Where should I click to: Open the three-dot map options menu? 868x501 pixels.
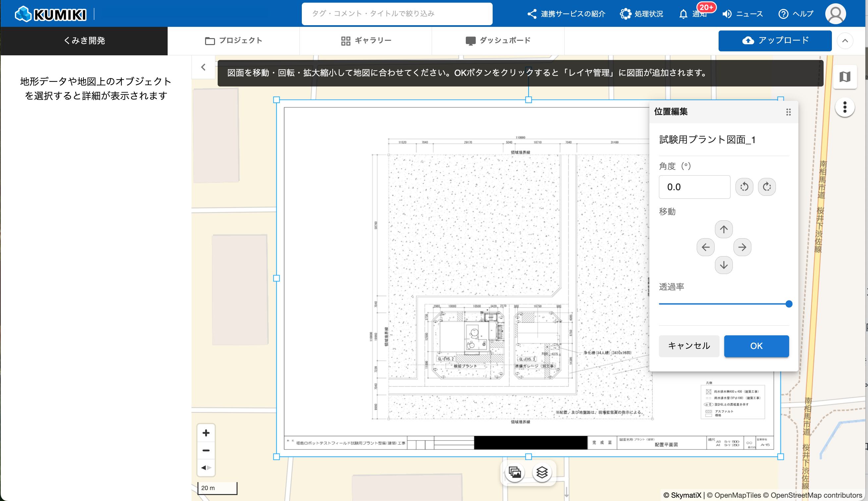[x=844, y=107]
